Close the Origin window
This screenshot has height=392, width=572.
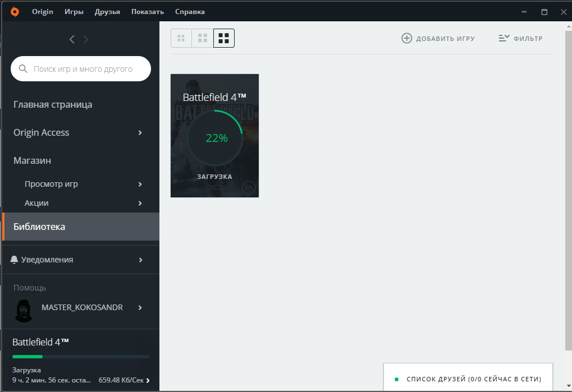(x=564, y=12)
